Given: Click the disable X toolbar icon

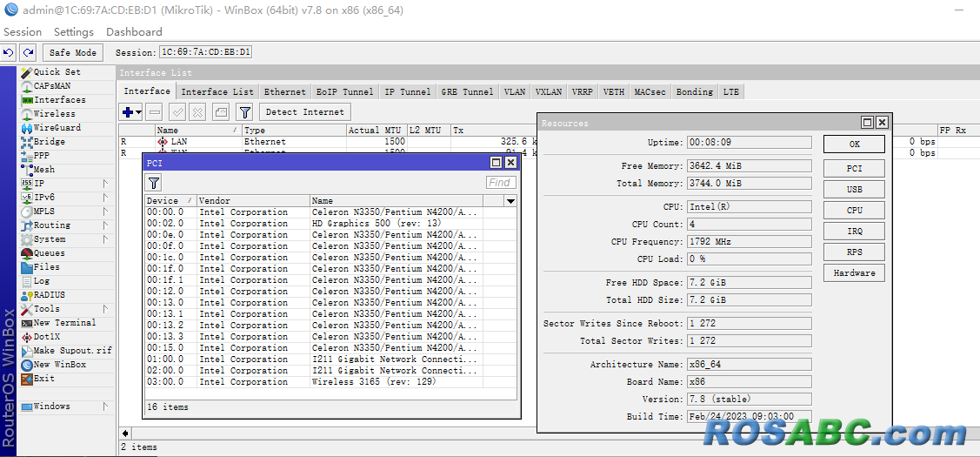Looking at the screenshot, I should click(x=197, y=112).
